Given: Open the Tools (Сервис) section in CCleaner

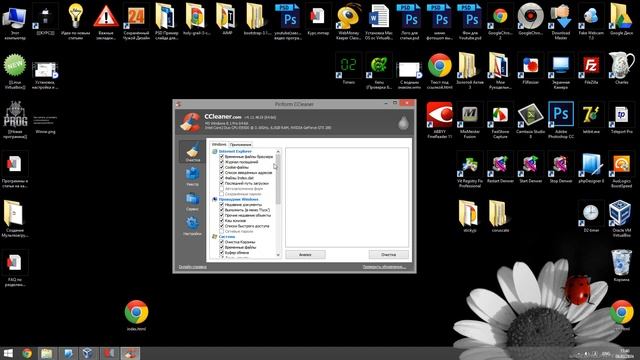Looking at the screenshot, I should pyautogui.click(x=192, y=201).
